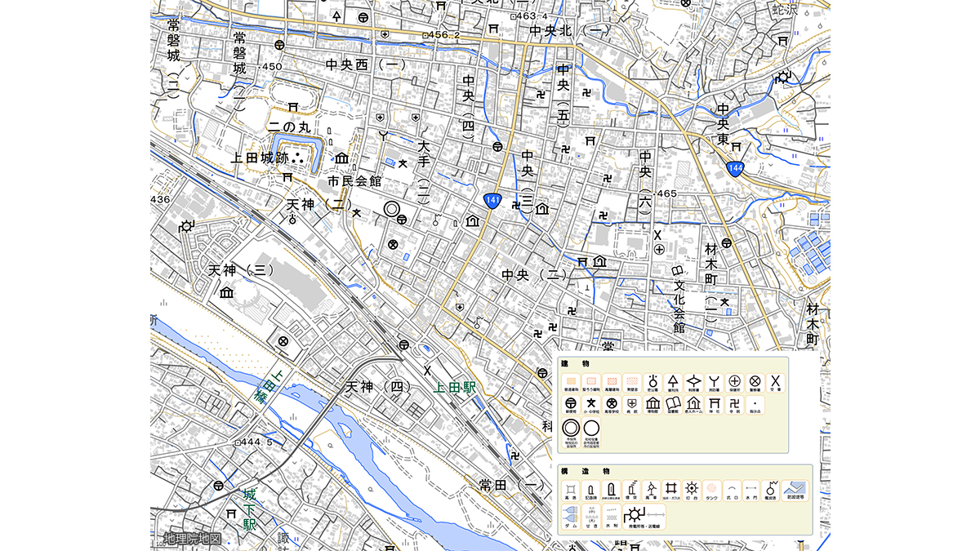The image size is (980, 551).
Task: Select the museum icon in the buildings legend
Action: pos(653,403)
